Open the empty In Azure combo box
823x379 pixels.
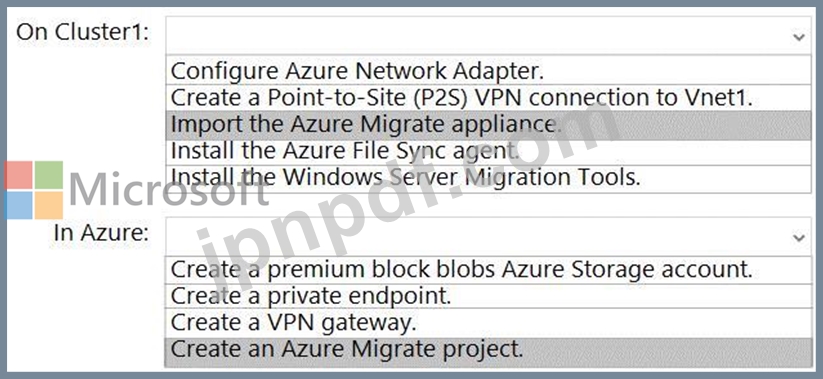click(489, 236)
